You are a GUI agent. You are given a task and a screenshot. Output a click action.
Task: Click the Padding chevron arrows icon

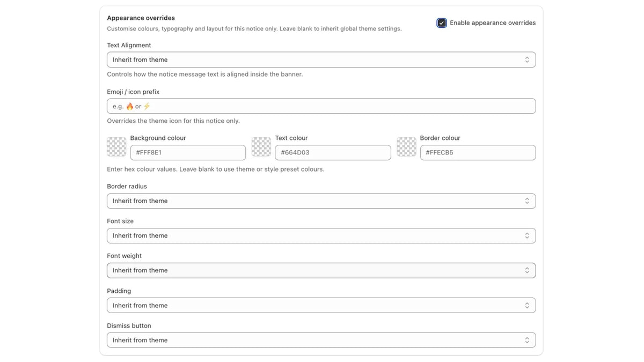pos(527,306)
